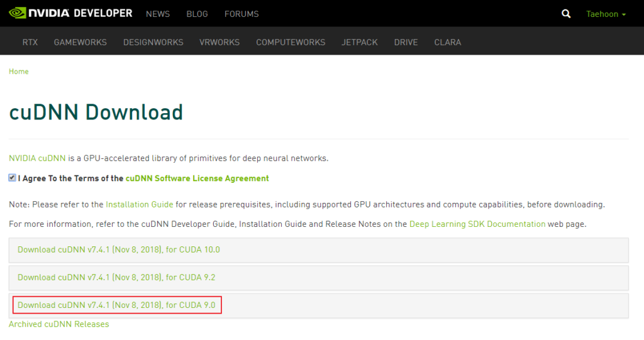Select COMPUTEWORKS in the navigation bar
The height and width of the screenshot is (340, 644).
click(x=291, y=42)
